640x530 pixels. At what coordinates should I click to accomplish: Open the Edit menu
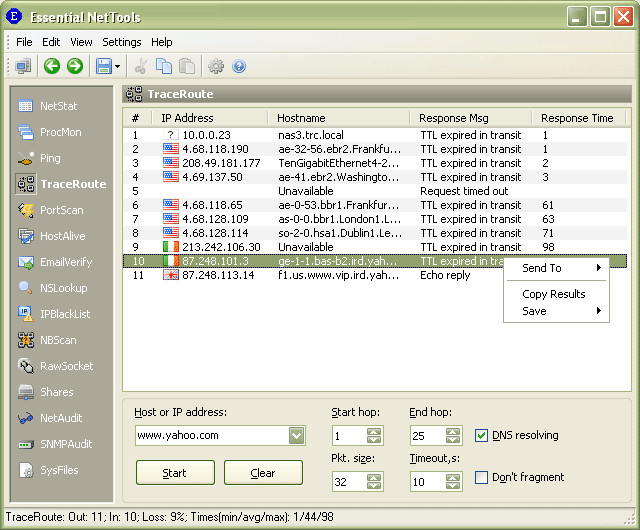pos(51,42)
